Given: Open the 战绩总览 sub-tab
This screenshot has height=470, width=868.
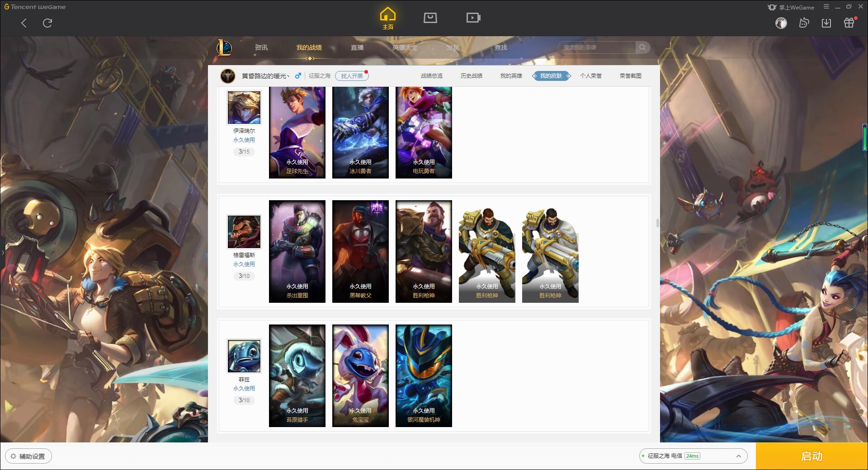Looking at the screenshot, I should [x=432, y=76].
